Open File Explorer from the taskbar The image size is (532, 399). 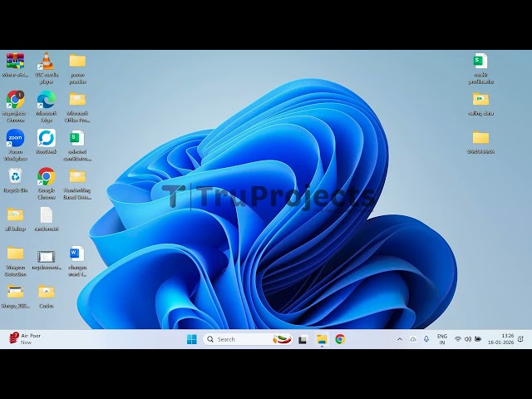click(322, 339)
